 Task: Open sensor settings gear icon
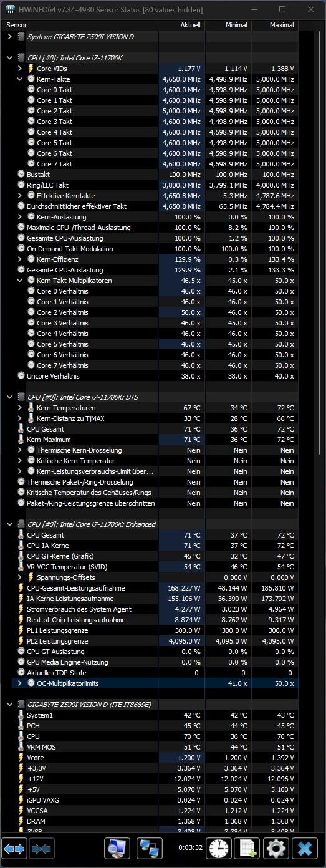[x=276, y=849]
